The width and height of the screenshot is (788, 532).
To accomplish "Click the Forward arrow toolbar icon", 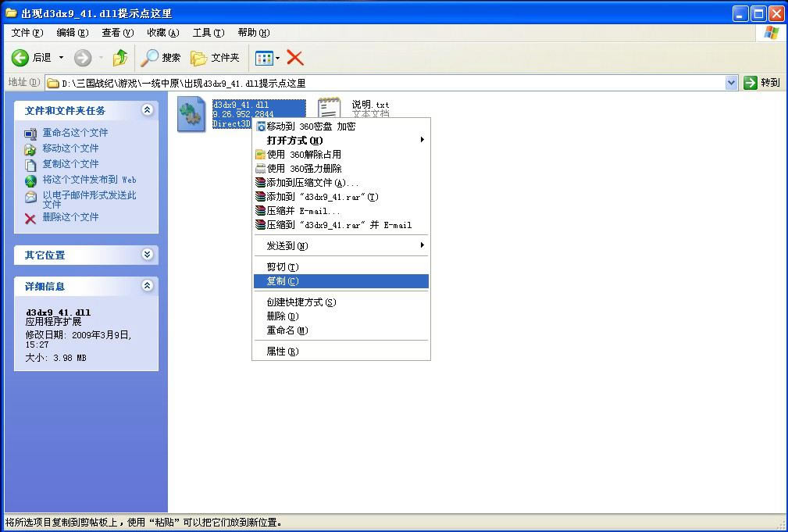I will [83, 58].
